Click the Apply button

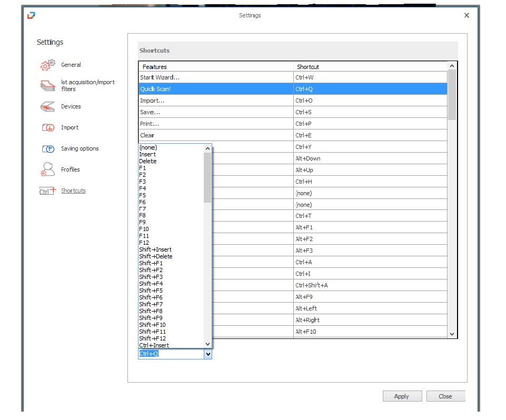(x=402, y=396)
